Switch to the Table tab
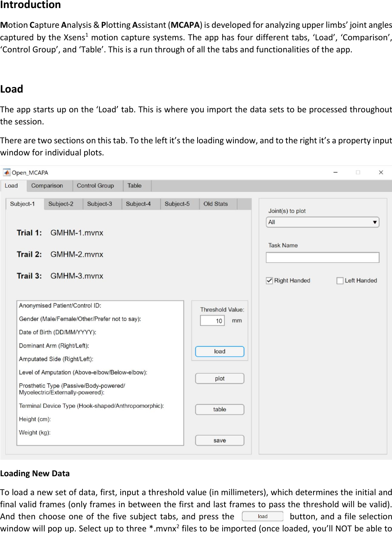Viewport: 392px width, 533px height. point(135,186)
